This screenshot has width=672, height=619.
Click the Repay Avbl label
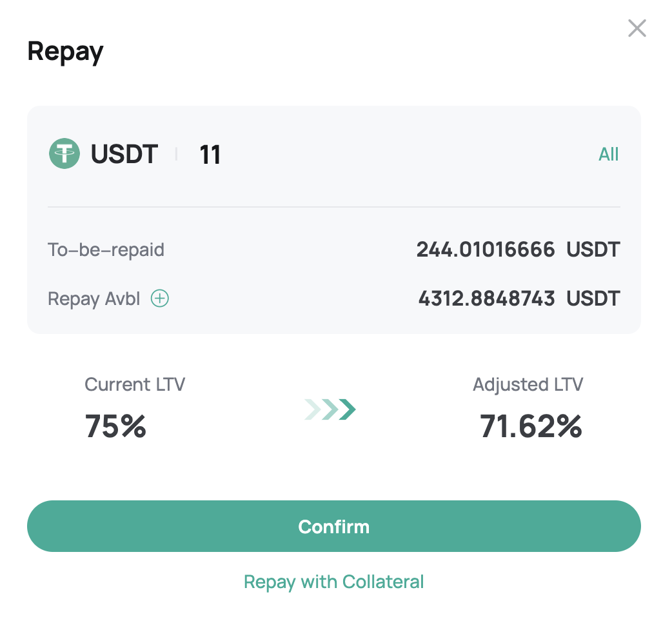(94, 299)
